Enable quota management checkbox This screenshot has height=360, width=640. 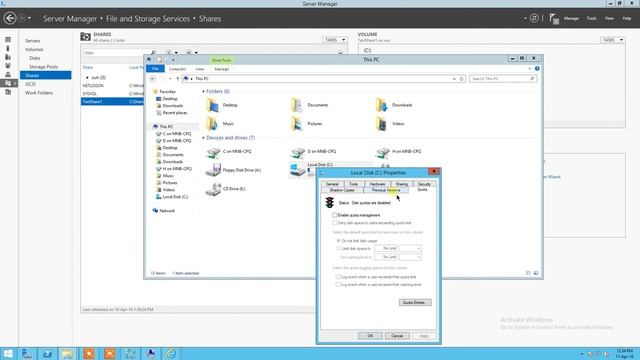pos(335,215)
